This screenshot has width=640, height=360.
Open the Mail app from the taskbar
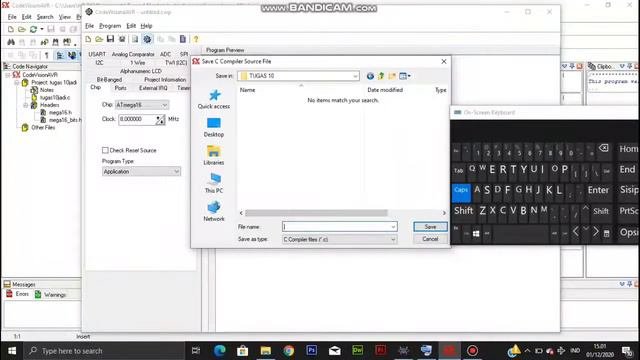(x=335, y=351)
